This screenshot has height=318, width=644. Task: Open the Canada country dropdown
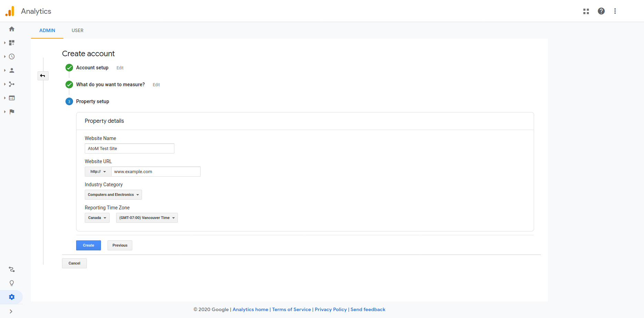pyautogui.click(x=97, y=218)
